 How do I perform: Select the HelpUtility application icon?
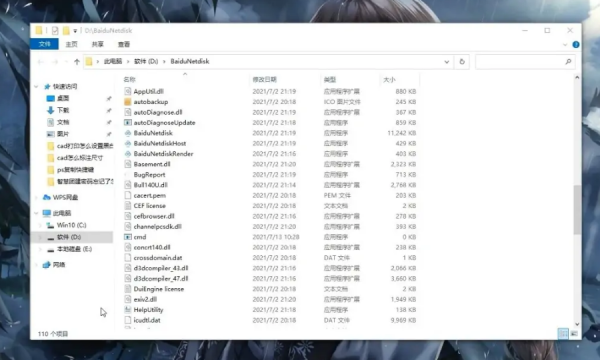(x=127, y=310)
